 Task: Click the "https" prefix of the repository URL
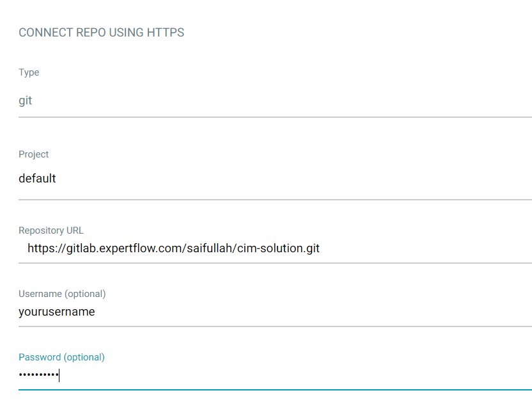(41, 248)
